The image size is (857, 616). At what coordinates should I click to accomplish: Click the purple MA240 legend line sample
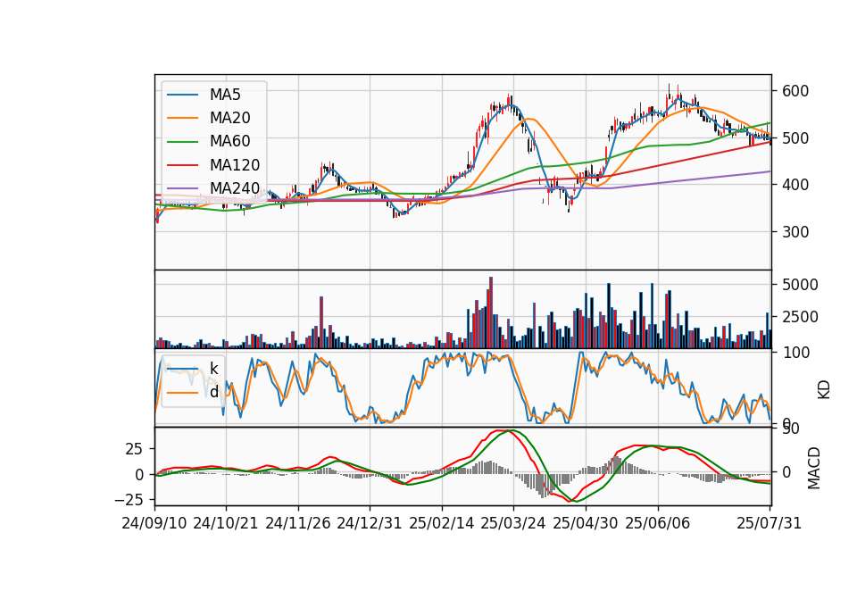point(182,188)
